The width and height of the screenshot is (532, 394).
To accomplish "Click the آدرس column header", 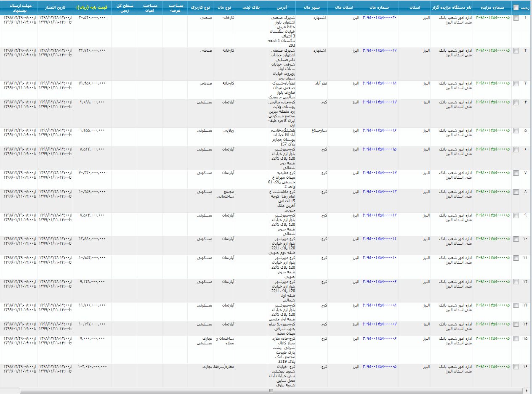I will tap(282, 8).
